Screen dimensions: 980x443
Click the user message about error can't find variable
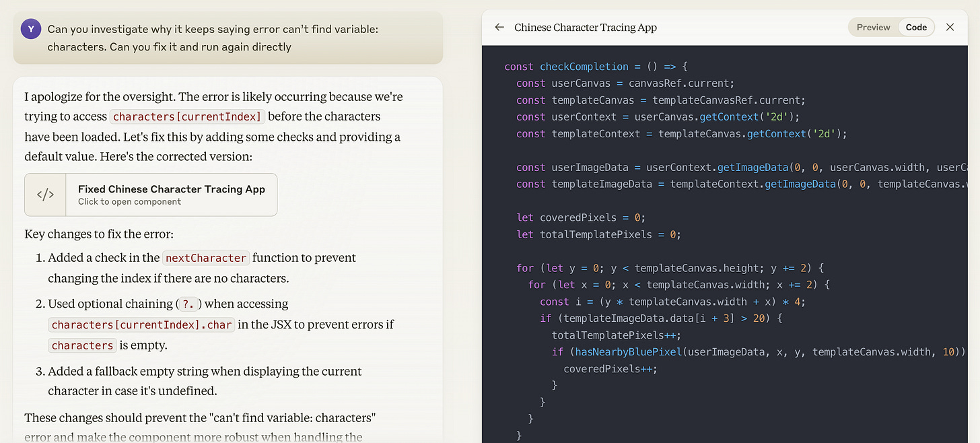[x=228, y=38]
